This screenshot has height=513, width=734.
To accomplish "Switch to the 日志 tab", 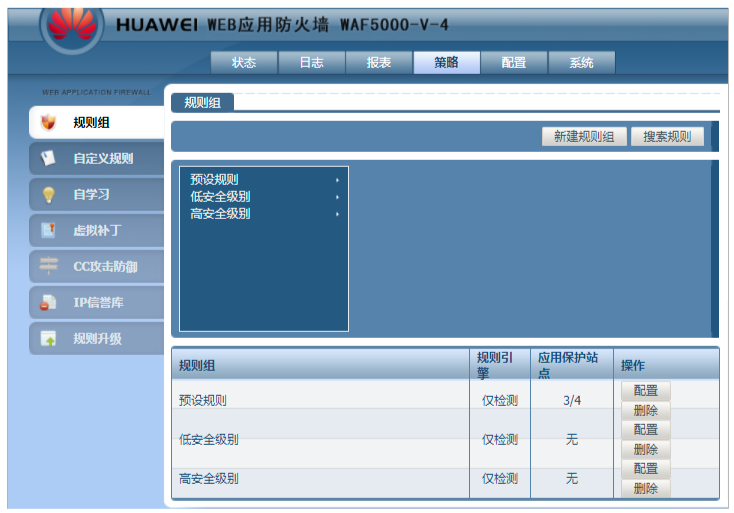I will [x=311, y=62].
